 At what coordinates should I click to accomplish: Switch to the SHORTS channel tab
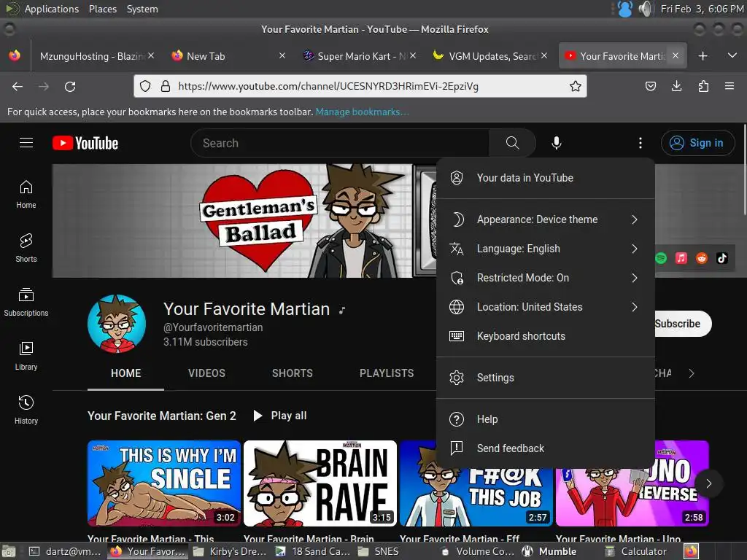click(292, 373)
